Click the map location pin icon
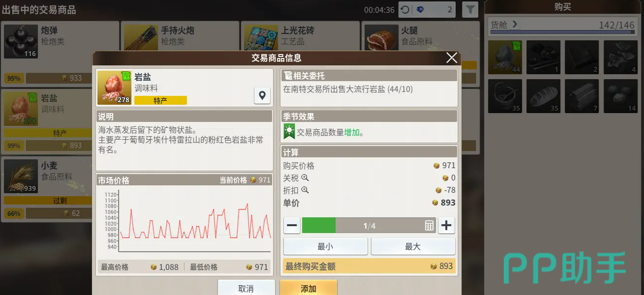Screen dimensions: 644x295 pyautogui.click(x=262, y=96)
